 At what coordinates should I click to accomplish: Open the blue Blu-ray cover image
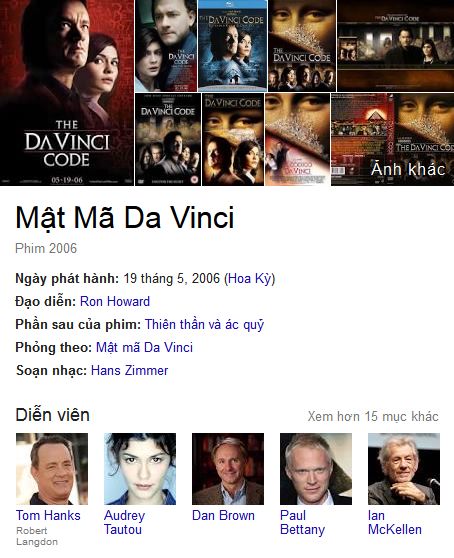pyautogui.click(x=232, y=46)
